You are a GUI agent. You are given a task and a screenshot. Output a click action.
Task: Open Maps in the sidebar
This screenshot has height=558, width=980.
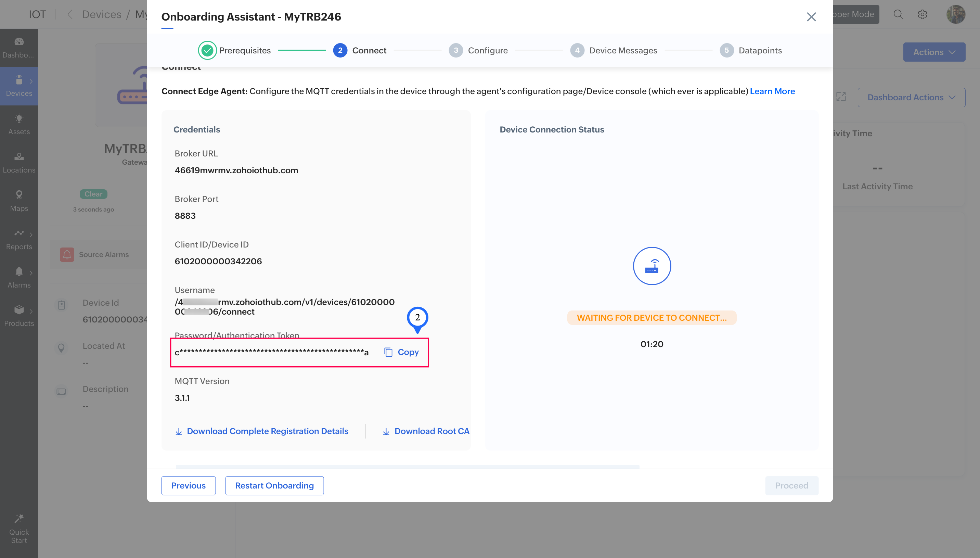(x=19, y=201)
